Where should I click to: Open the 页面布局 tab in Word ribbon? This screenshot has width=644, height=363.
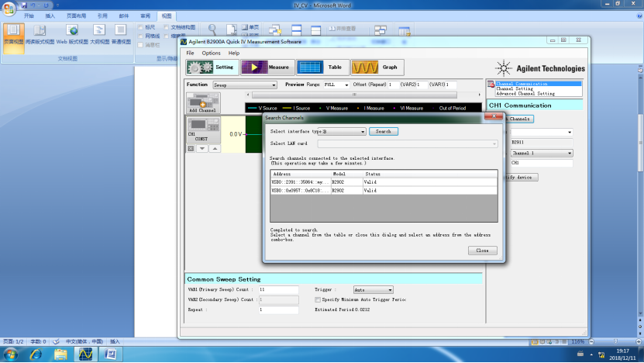point(76,16)
